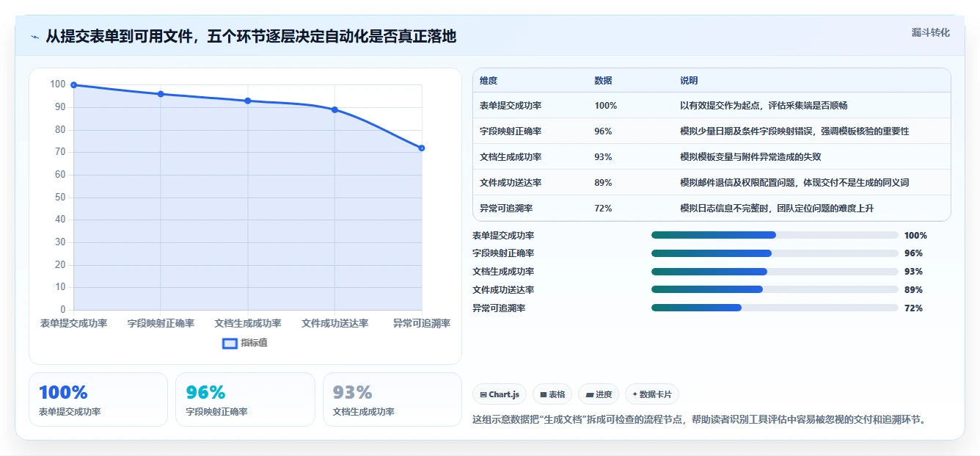Select table cell 文档生成成功率
The width and height of the screenshot is (980, 456).
511,157
